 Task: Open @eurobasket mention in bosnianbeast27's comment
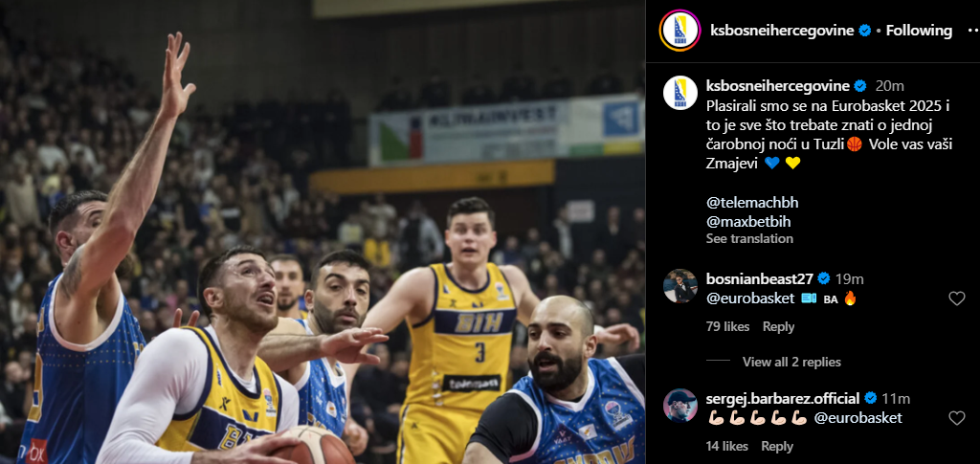click(750, 298)
